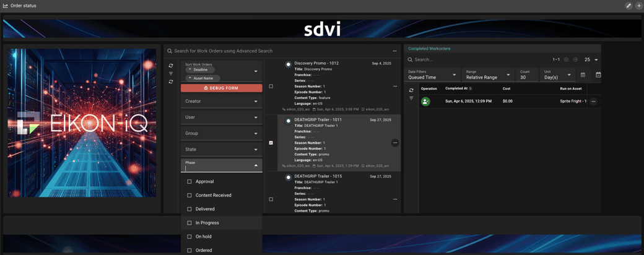
Task: Go to the previous page of completed workorders
Action: [x=567, y=59]
